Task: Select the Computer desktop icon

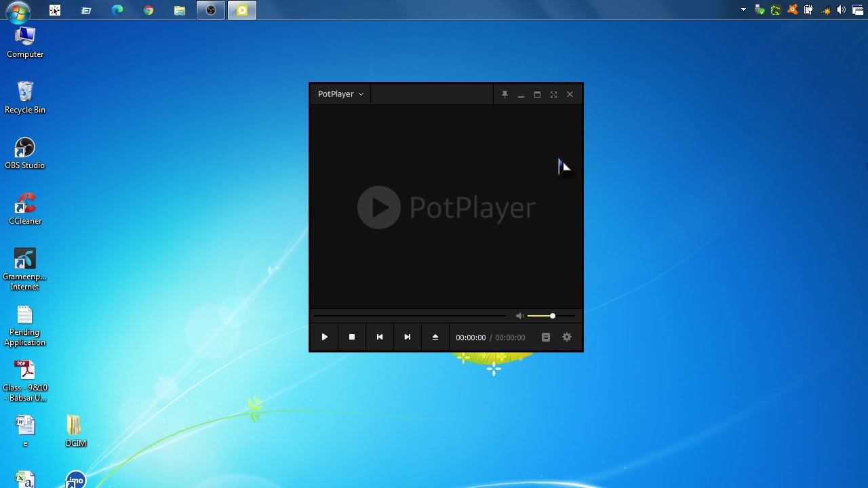Action: pyautogui.click(x=25, y=42)
